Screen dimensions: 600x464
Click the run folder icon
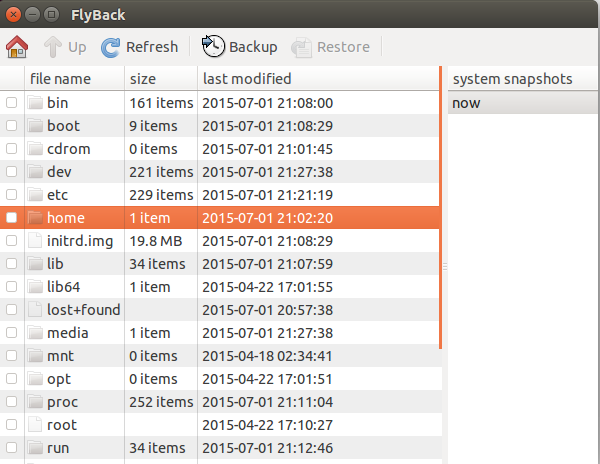point(35,448)
